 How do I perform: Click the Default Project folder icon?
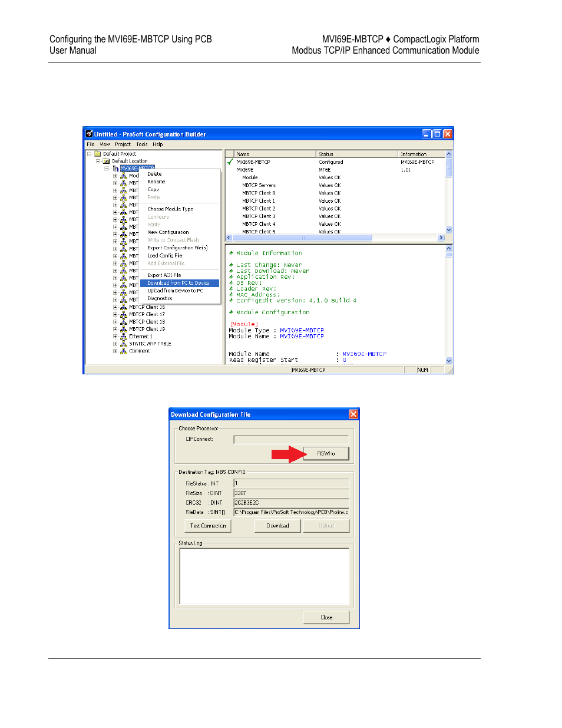97,154
